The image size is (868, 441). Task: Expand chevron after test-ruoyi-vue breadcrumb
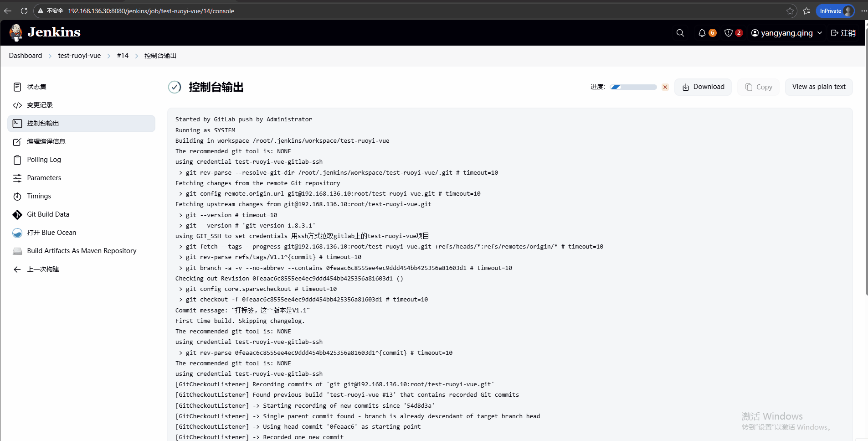109,56
